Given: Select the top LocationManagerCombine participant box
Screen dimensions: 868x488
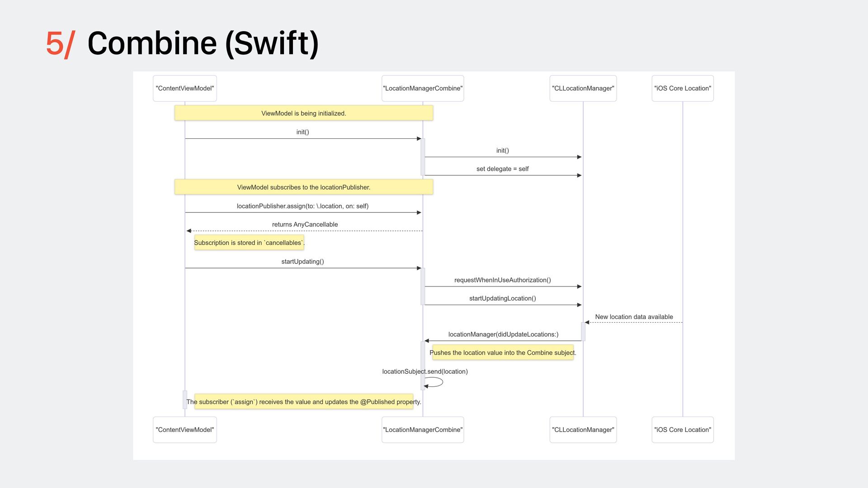Looking at the screenshot, I should tap(422, 88).
